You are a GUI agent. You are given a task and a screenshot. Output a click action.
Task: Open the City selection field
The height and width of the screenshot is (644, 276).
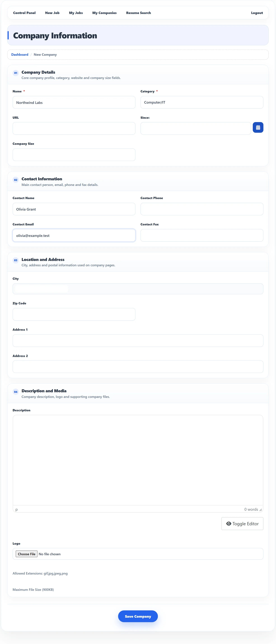click(x=138, y=289)
